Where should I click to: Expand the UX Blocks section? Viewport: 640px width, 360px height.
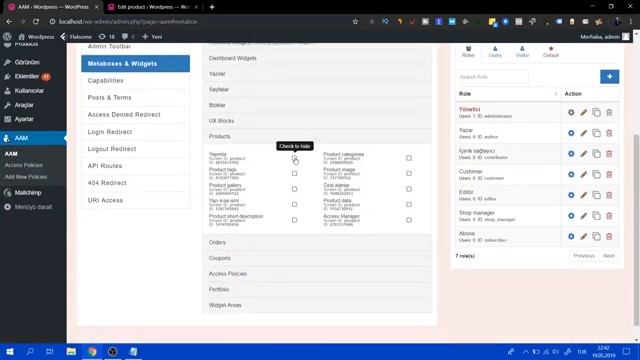317,121
